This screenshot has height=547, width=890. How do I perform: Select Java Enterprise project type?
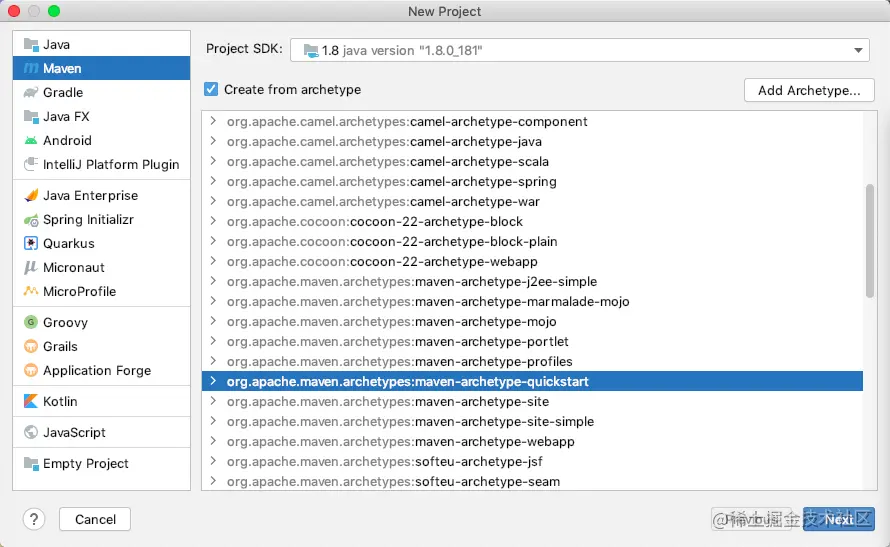[90, 196]
